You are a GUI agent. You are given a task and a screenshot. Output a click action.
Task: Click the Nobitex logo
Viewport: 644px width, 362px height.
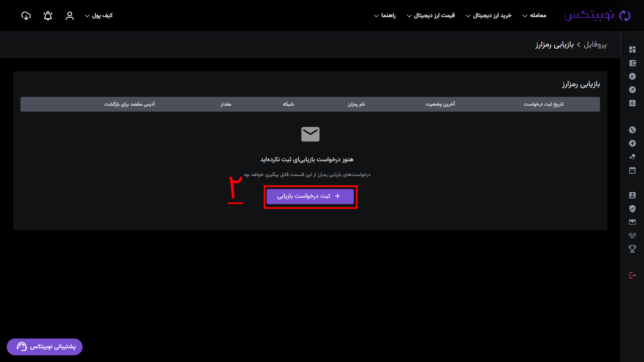(597, 15)
